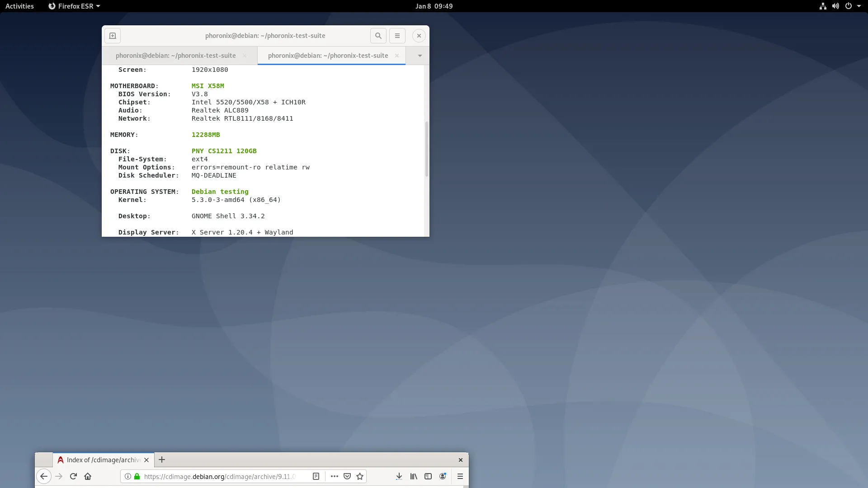Click the terminal search icon
This screenshot has height=488, width=868.
pos(378,36)
